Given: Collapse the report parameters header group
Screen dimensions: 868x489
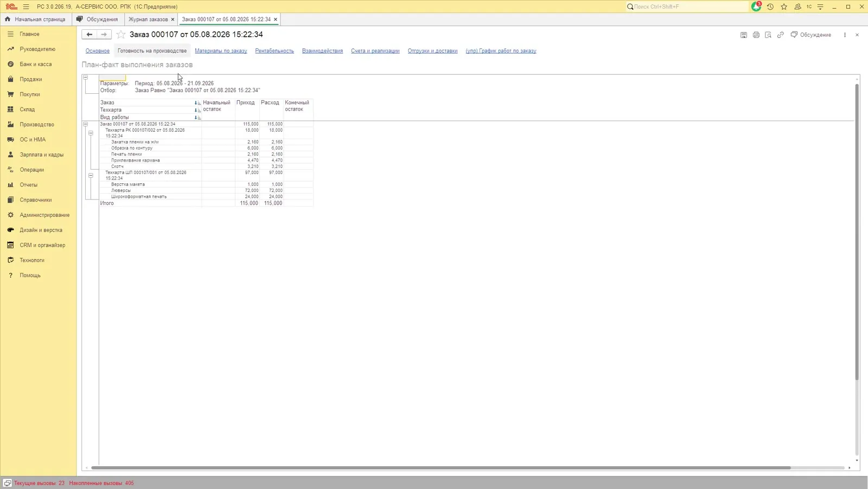Looking at the screenshot, I should 85,78.
